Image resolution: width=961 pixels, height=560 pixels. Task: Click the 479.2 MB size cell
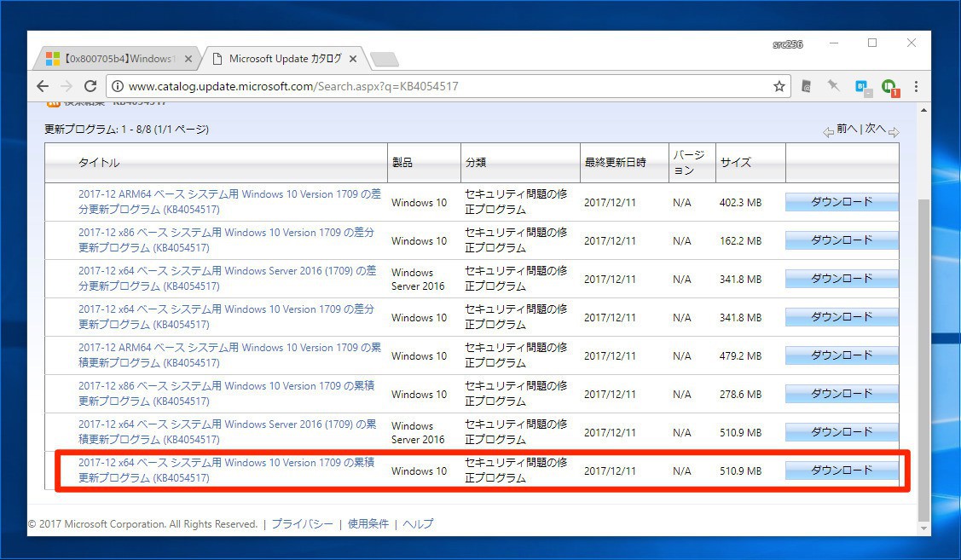pyautogui.click(x=740, y=356)
